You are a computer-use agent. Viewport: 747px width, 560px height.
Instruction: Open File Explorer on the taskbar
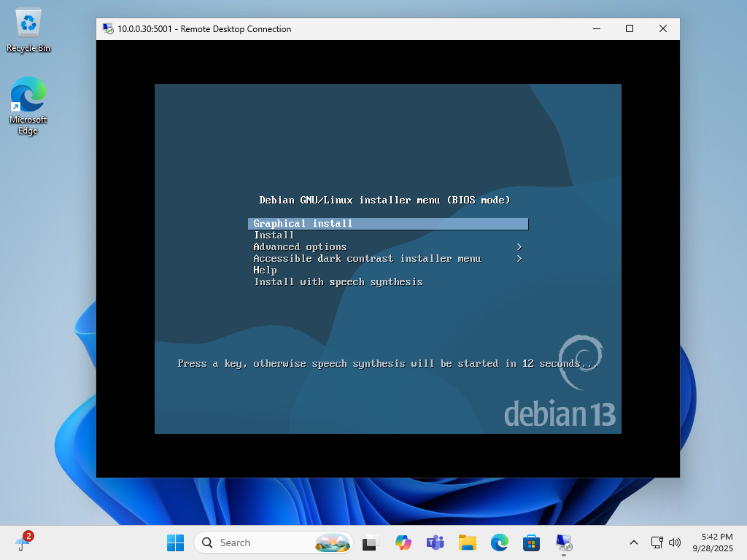click(467, 542)
